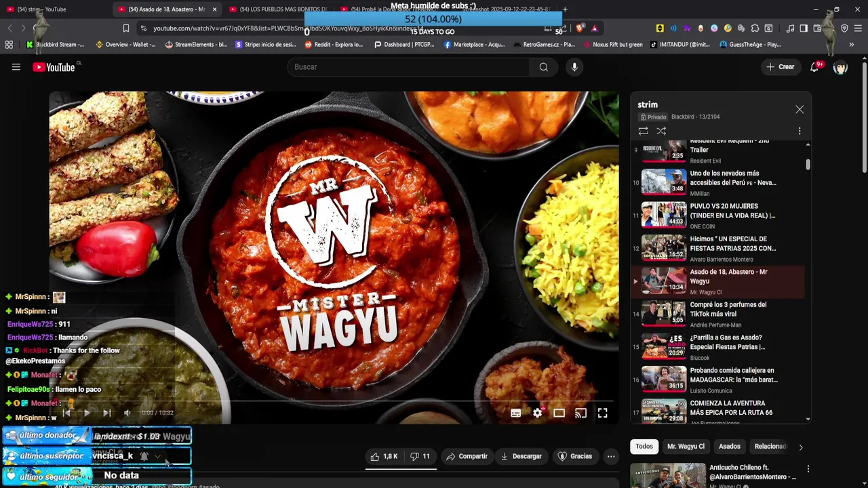Screen dimensions: 868x488
Task: Close the strim playlist panel
Action: coord(800,110)
